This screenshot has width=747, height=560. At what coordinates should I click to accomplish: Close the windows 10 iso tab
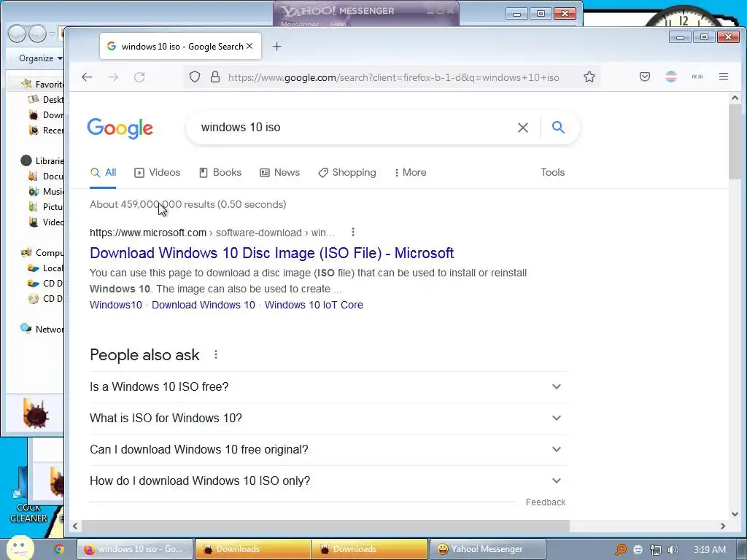point(249,46)
